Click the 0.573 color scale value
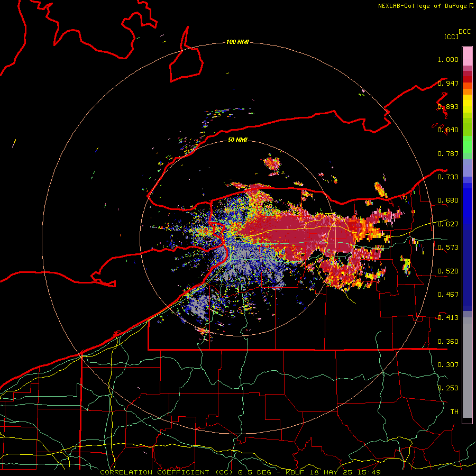This screenshot has width=476, height=476. click(x=448, y=248)
